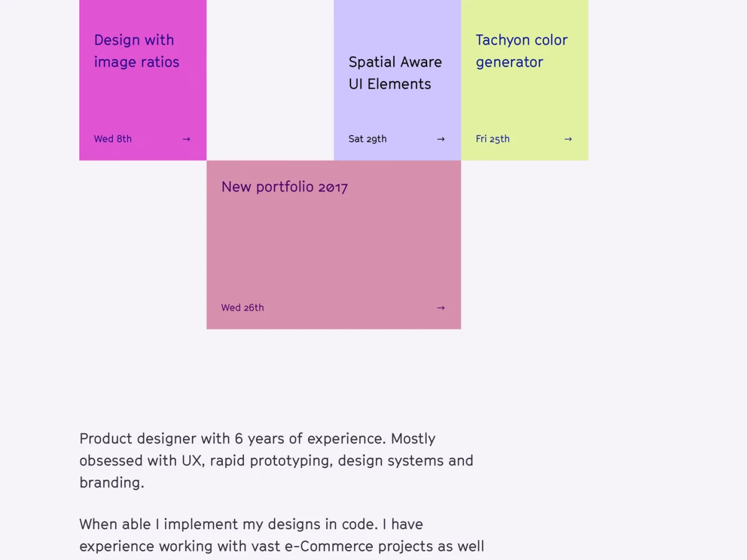Click arrow icon on Design with image ratios card
Viewport: 747px width, 560px height.
pyautogui.click(x=186, y=139)
